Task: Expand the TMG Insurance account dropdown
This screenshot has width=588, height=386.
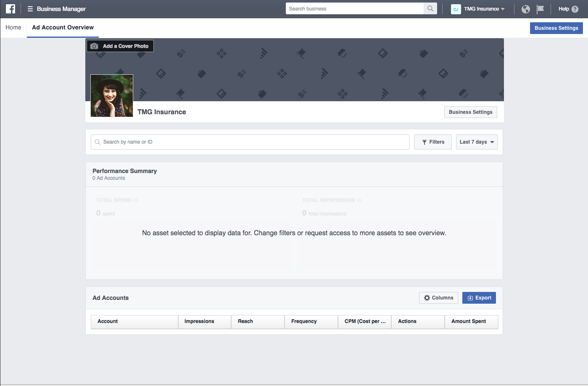Action: pyautogui.click(x=503, y=9)
